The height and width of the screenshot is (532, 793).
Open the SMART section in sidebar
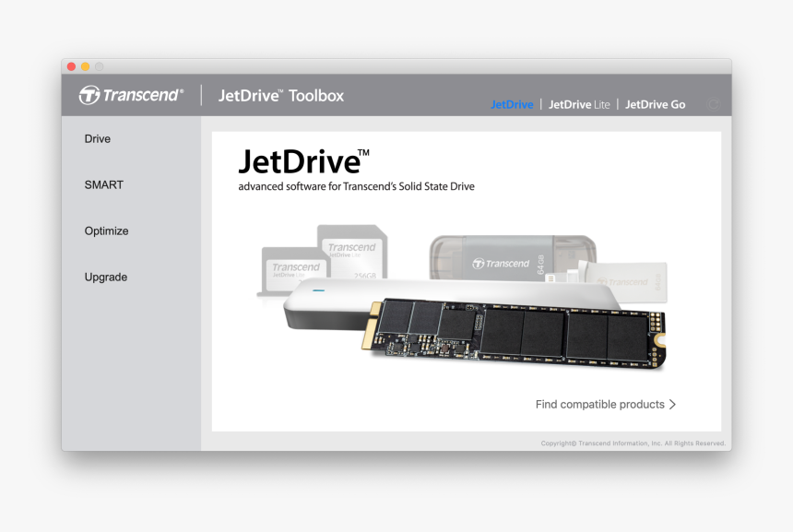tap(103, 184)
